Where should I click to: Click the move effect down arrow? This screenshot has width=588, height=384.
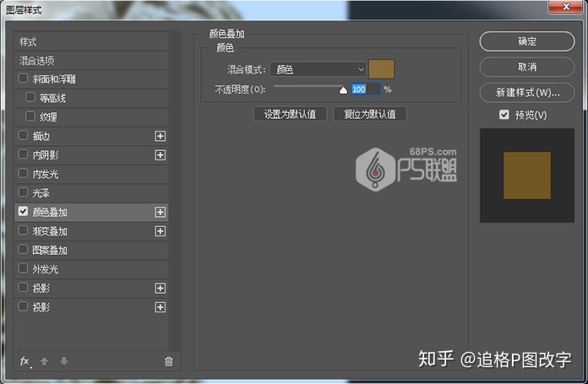click(64, 361)
